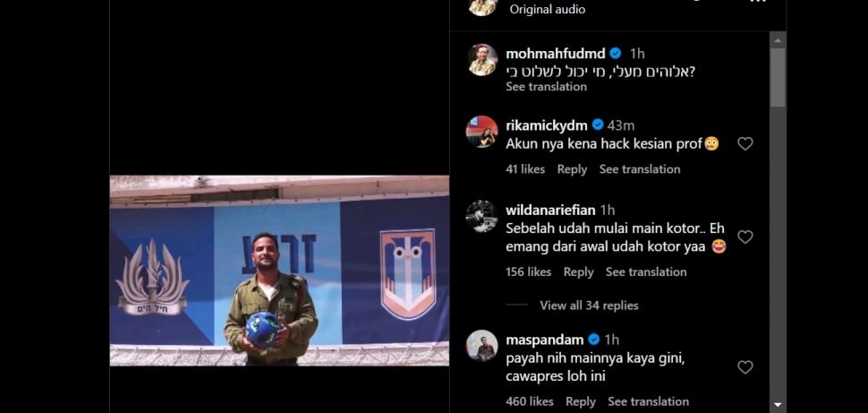Reply to wildanariefian's comment

tap(578, 271)
